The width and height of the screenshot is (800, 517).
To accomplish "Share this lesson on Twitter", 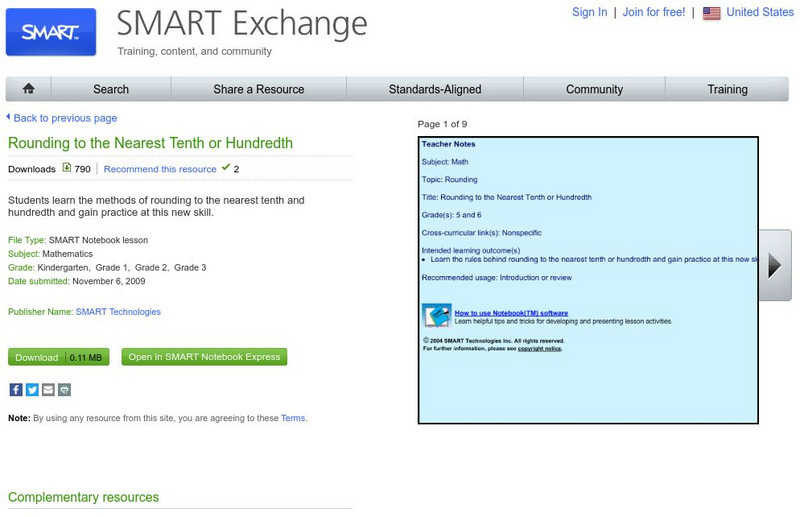I will (x=32, y=389).
